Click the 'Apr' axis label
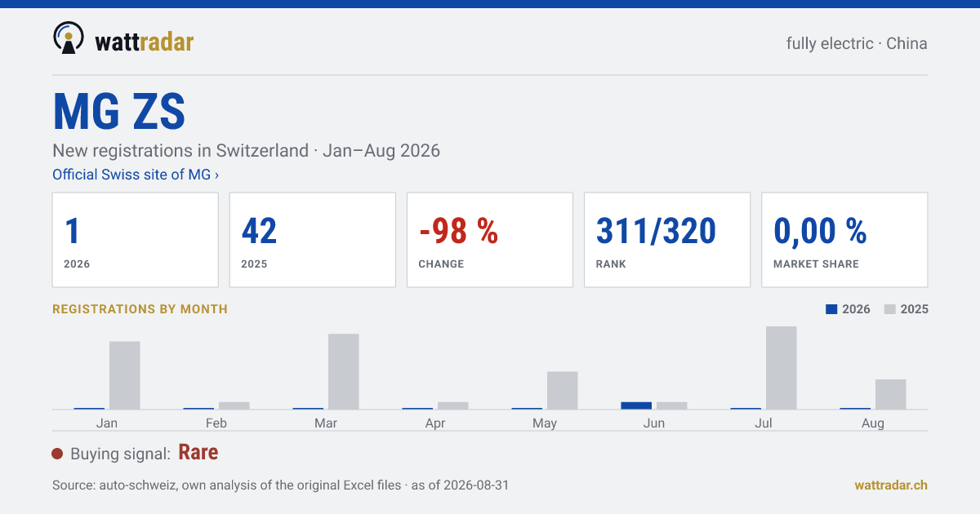Image resolution: width=980 pixels, height=514 pixels. pos(435,423)
